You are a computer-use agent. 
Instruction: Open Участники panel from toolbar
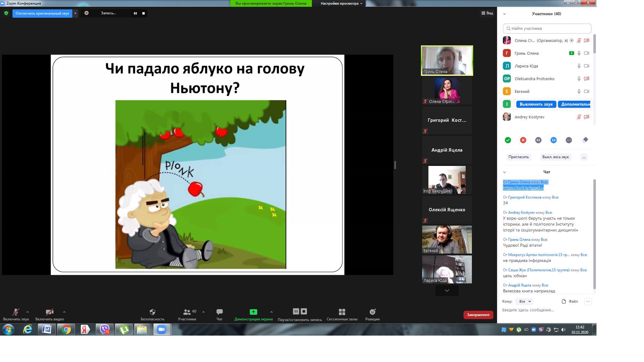click(187, 314)
